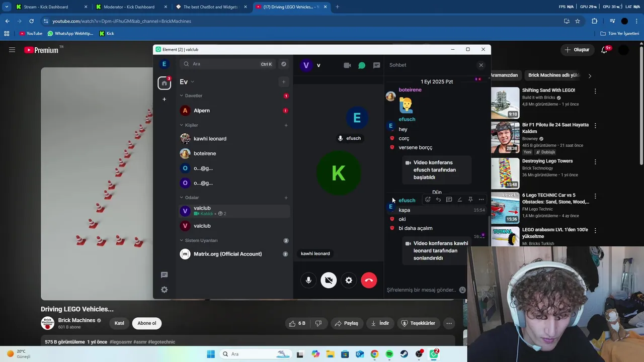Collapse the Sistem Uyarıları section
644x362 pixels.
pyautogui.click(x=198, y=240)
